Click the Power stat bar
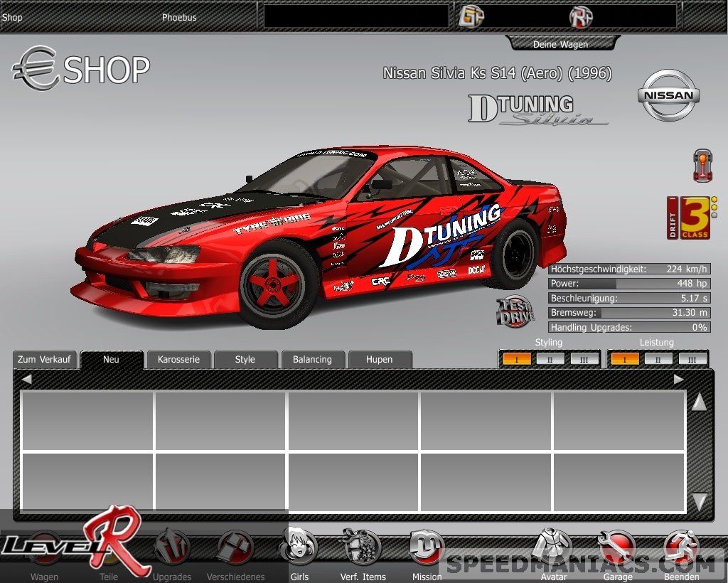Screen dimensions: 728x583 (x=629, y=283)
